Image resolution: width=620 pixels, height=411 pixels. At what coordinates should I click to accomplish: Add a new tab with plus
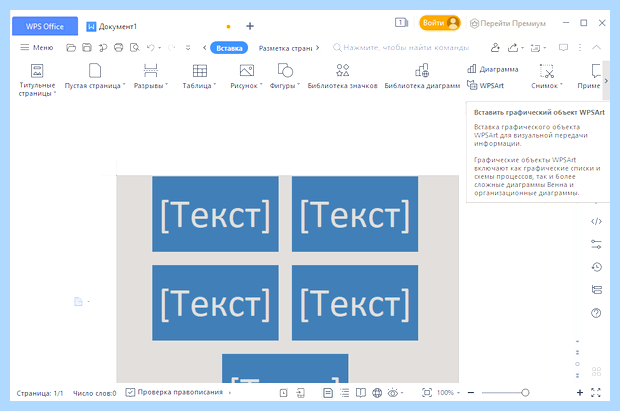250,26
